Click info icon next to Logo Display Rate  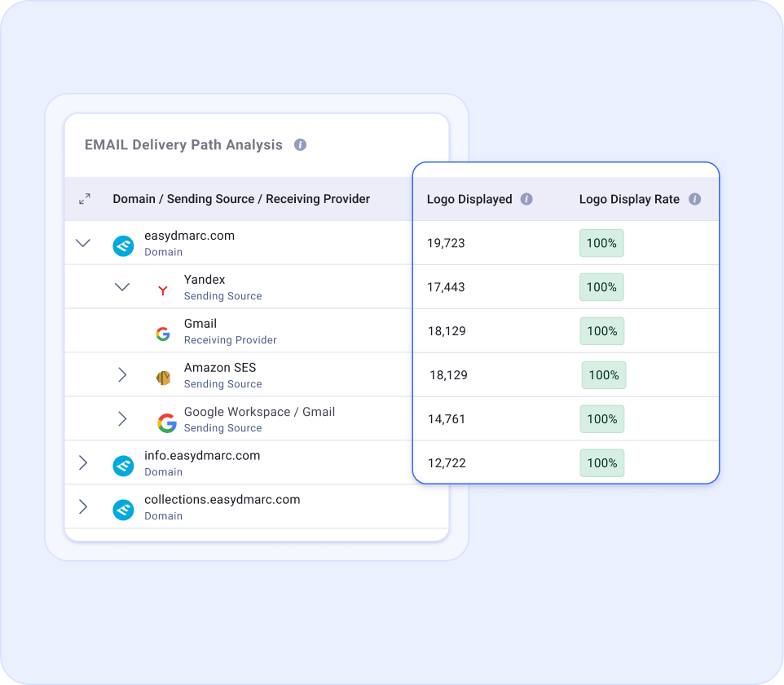coord(694,199)
